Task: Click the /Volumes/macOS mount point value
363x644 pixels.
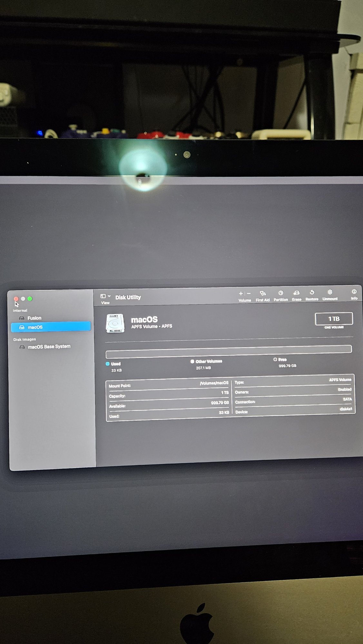Action: click(214, 383)
